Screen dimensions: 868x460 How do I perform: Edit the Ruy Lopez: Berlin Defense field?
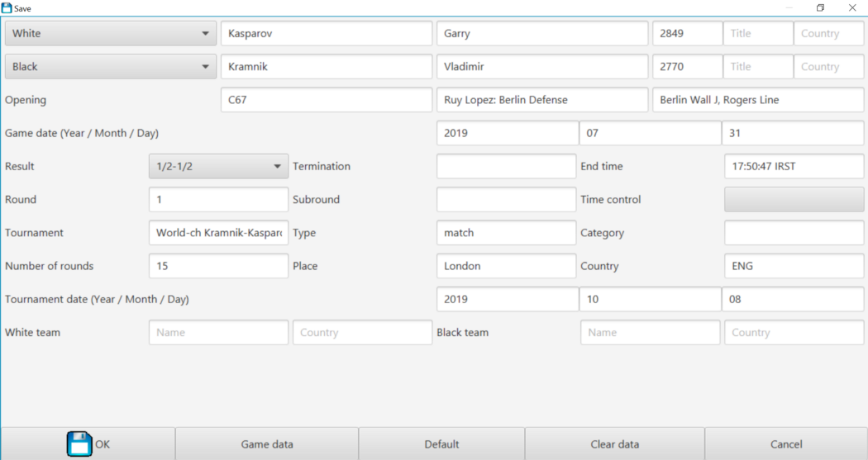(541, 100)
